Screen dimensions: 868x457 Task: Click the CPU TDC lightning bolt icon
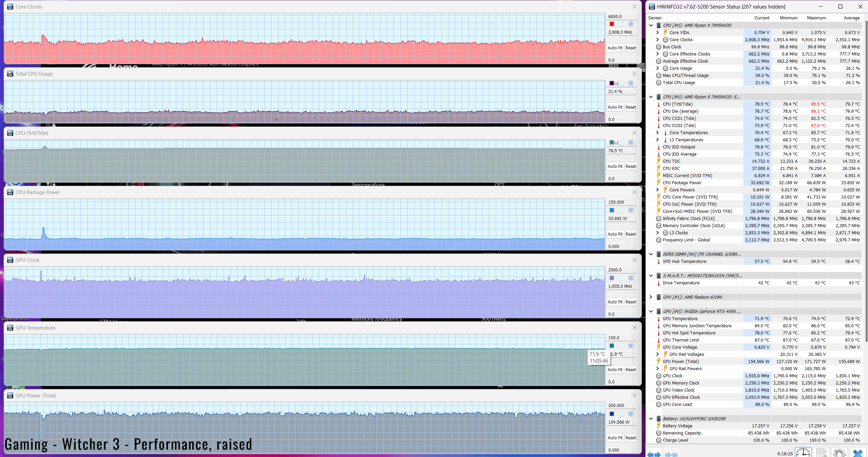tap(659, 161)
